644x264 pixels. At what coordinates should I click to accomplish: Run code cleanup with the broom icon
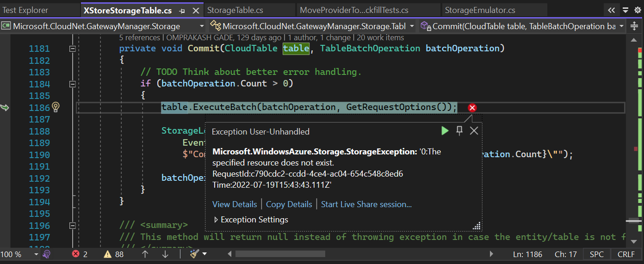(x=194, y=254)
